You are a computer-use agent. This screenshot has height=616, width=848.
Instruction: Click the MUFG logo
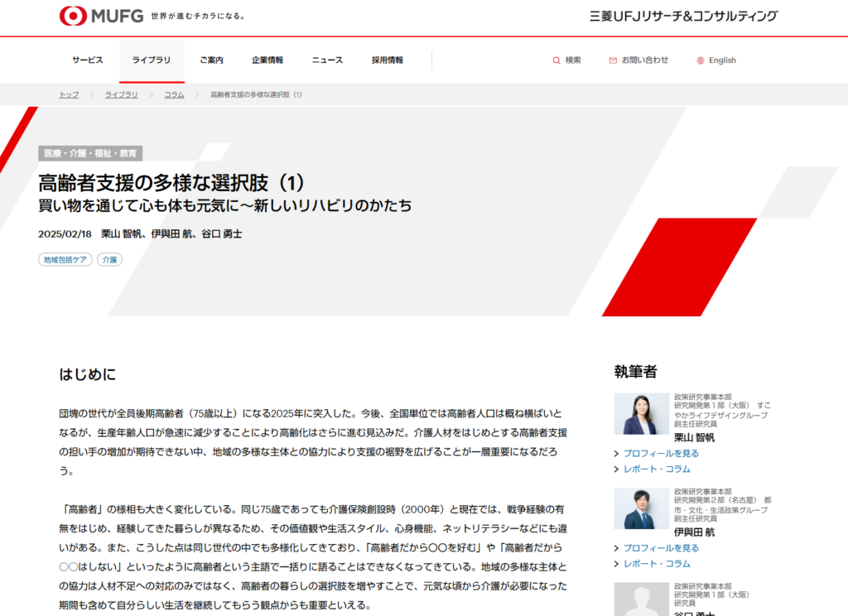[101, 16]
